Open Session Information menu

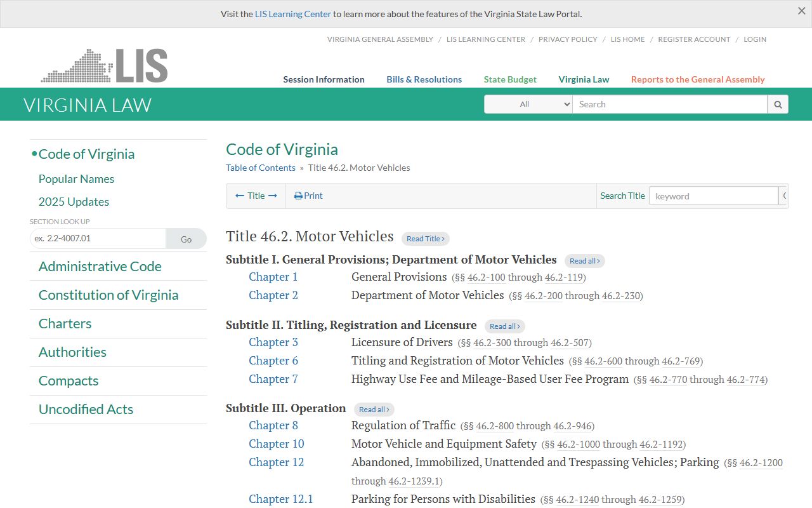click(324, 79)
